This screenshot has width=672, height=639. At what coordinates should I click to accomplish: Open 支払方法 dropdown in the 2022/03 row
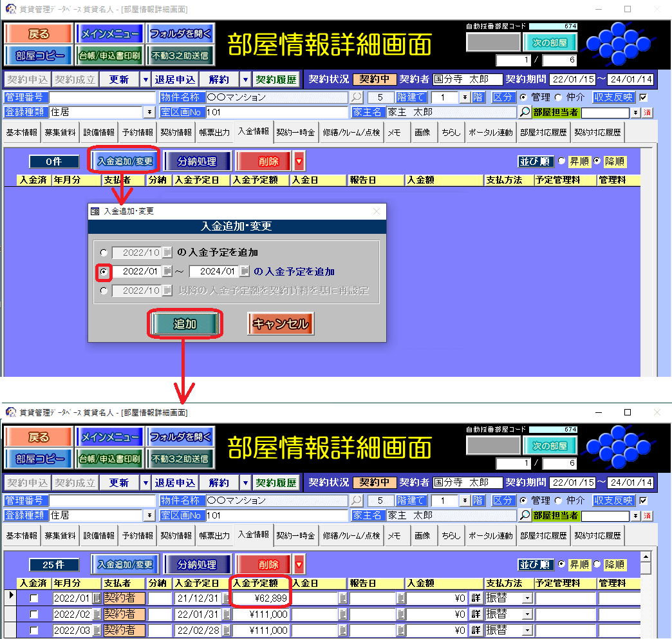[527, 630]
